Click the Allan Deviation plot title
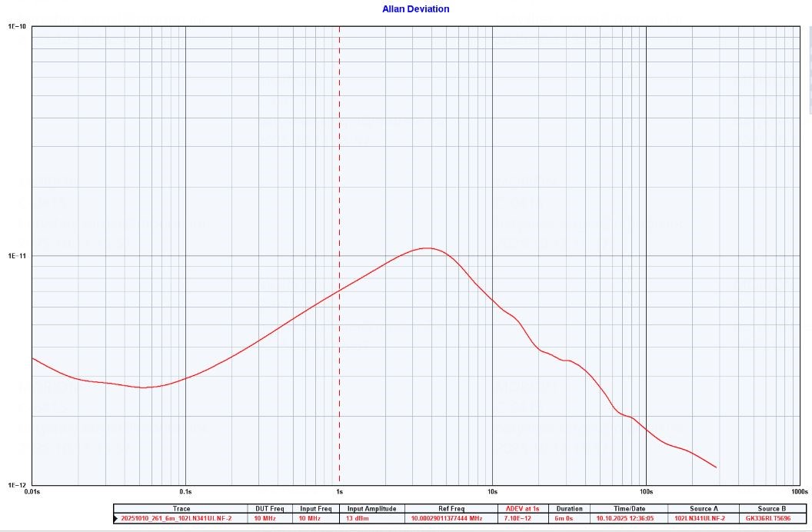The image size is (812, 532). tap(415, 9)
